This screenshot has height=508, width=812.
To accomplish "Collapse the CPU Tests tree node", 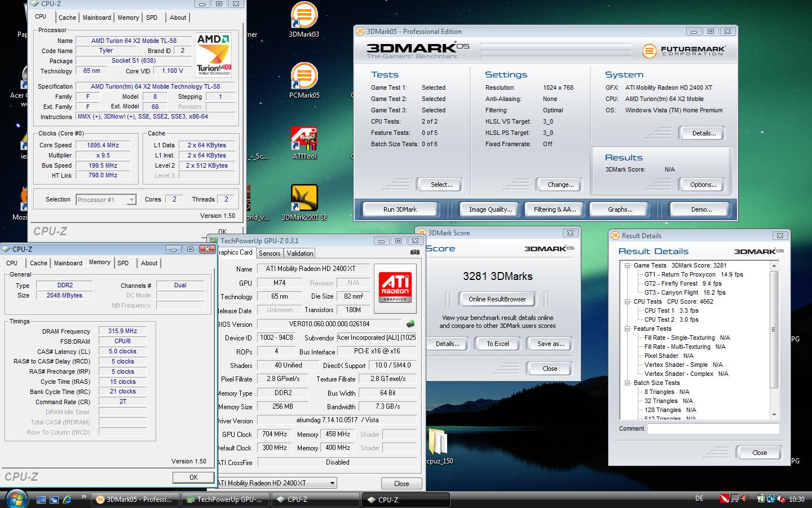I will pyautogui.click(x=627, y=301).
